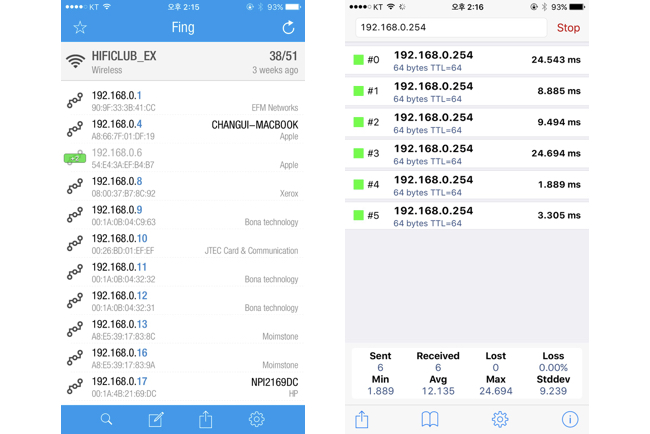Tap the node icon for 192.168.0.9

coord(75,215)
